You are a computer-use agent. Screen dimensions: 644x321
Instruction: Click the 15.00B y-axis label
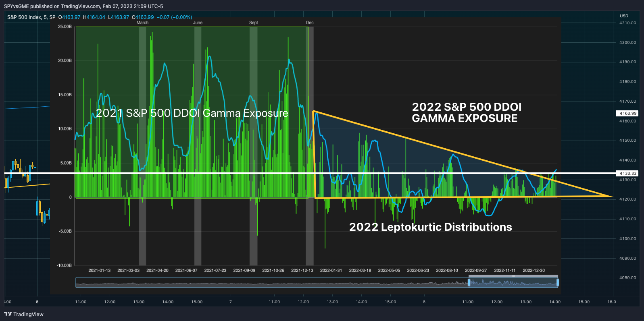[x=65, y=95]
